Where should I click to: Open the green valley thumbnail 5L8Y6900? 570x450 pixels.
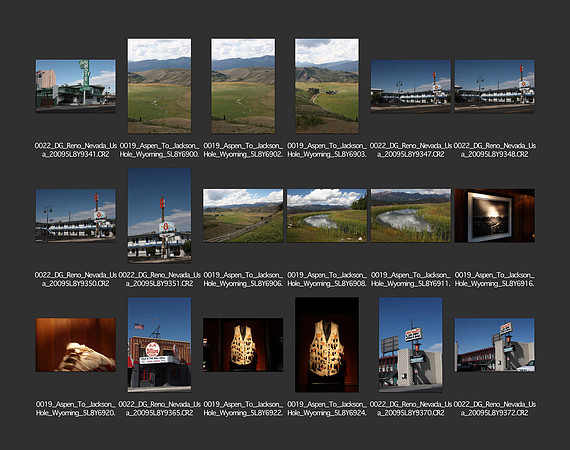click(x=159, y=86)
